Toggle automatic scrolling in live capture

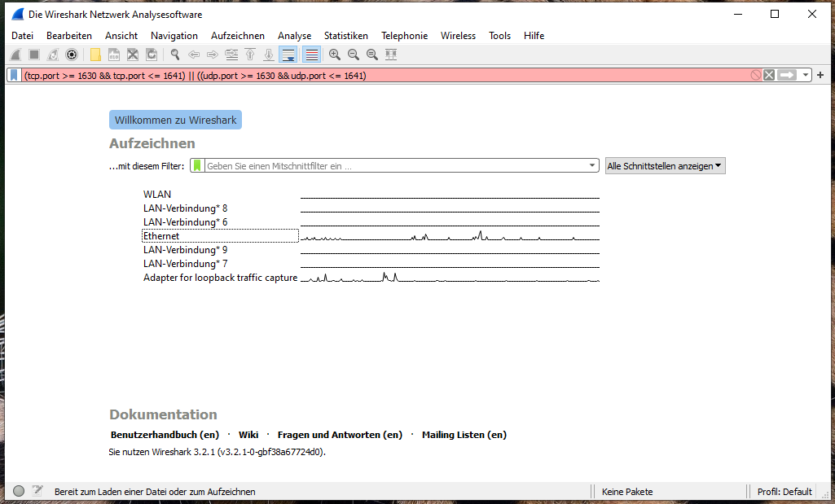[x=288, y=54]
